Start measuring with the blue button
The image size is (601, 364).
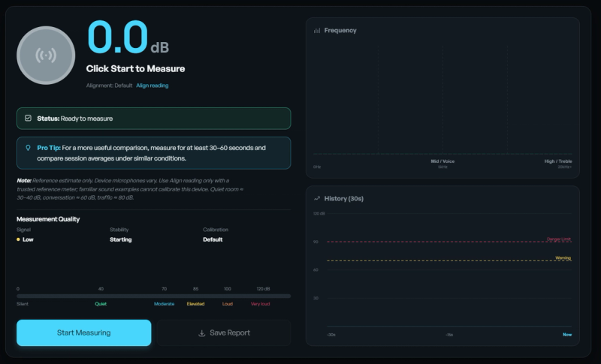tap(84, 332)
